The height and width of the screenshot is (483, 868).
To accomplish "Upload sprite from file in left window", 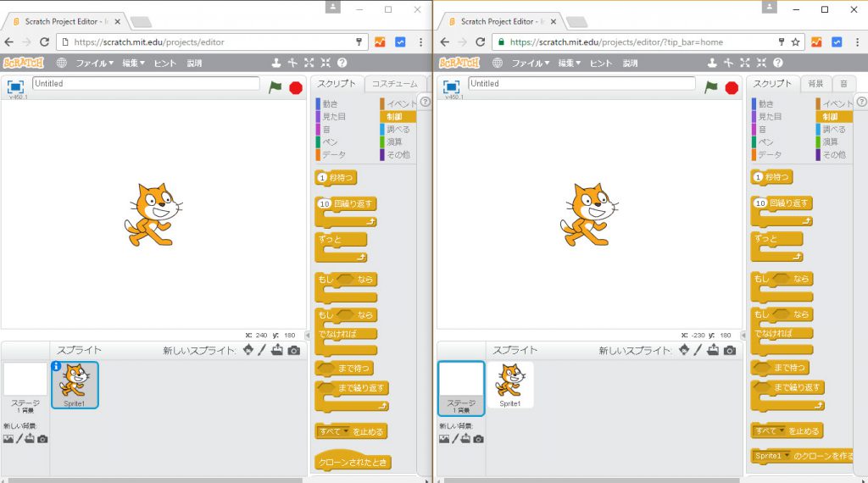I will point(277,350).
